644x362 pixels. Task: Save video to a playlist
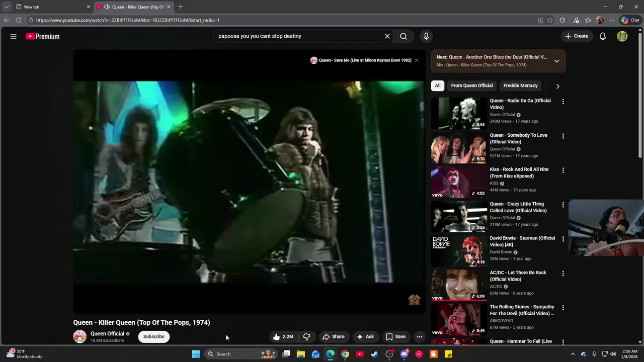[x=395, y=337]
